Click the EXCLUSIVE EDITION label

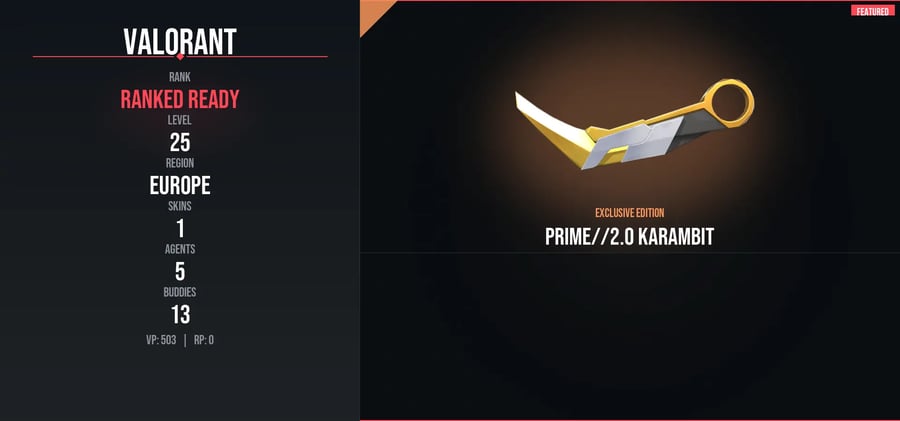630,213
